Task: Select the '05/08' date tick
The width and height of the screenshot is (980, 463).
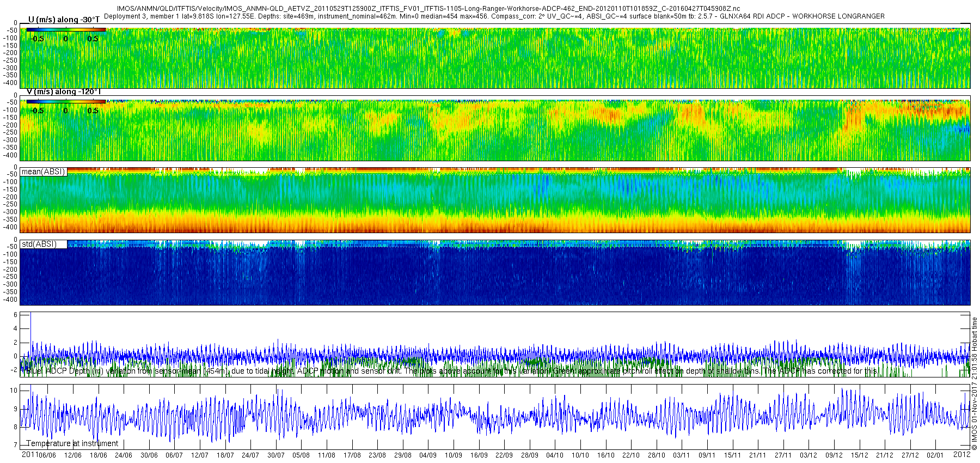Action: click(301, 455)
